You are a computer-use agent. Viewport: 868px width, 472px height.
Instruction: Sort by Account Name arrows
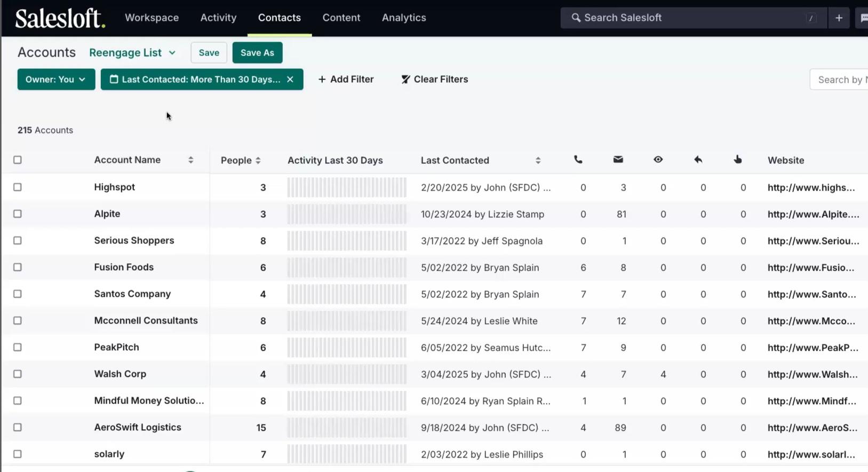190,160
